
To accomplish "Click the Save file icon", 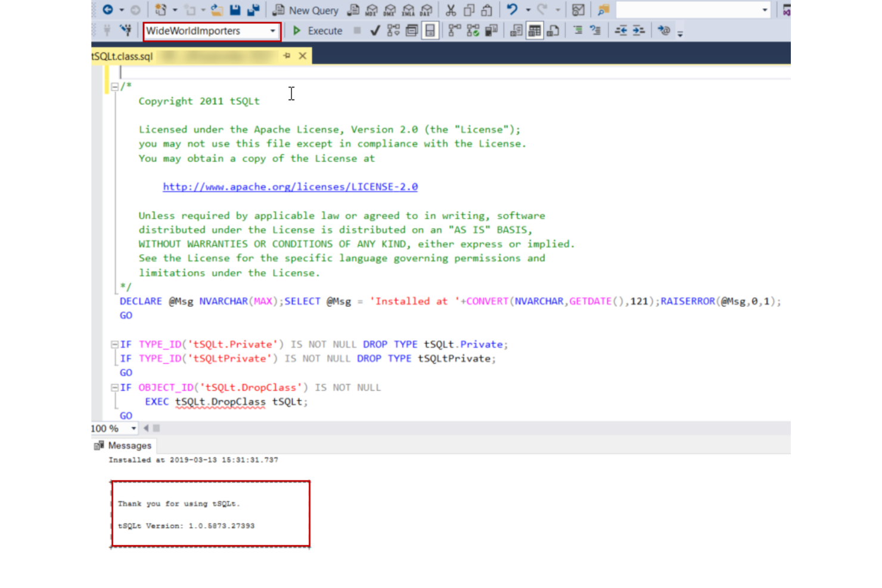I will click(235, 10).
